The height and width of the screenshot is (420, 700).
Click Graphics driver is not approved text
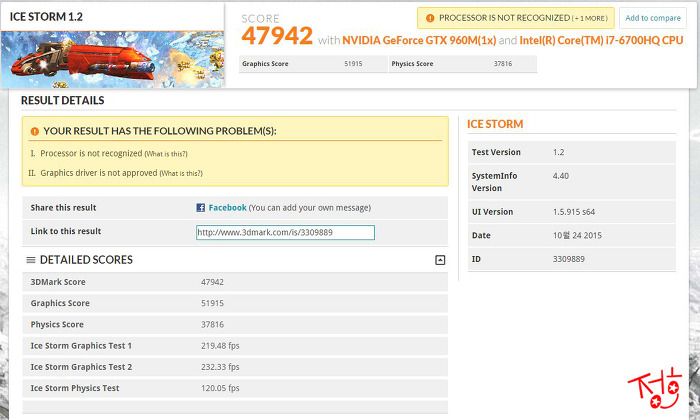99,173
